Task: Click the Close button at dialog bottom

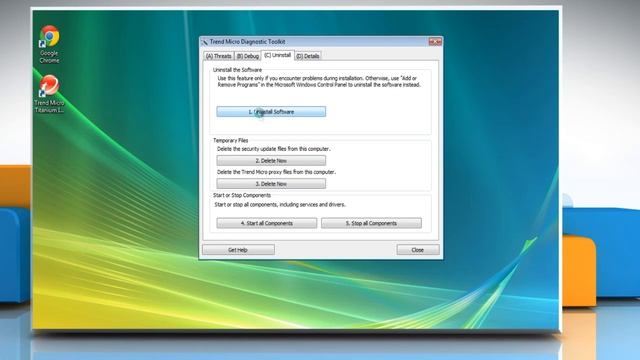Action: click(418, 250)
